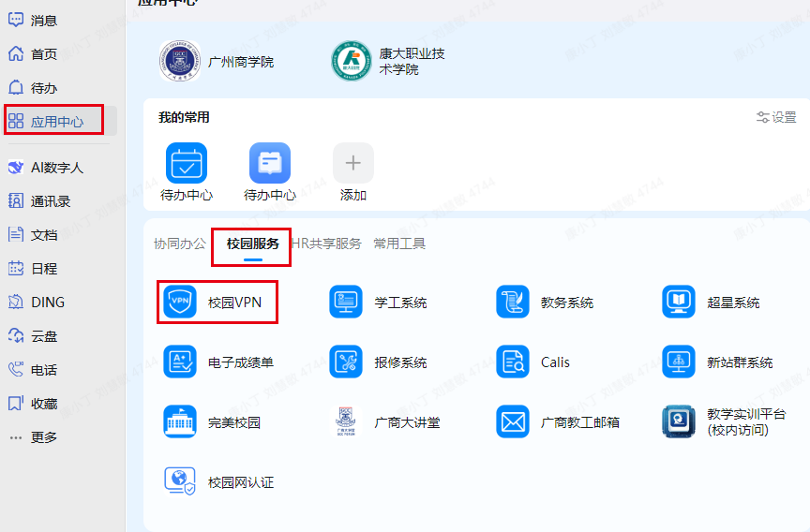810x532 pixels.
Task: Open AI数字人 from the sidebar
Action: click(47, 168)
